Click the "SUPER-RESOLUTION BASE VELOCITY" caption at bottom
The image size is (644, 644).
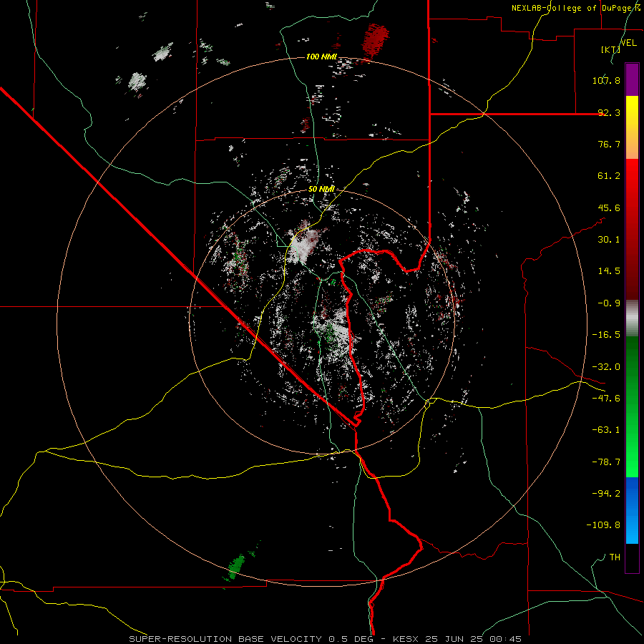click(225, 639)
